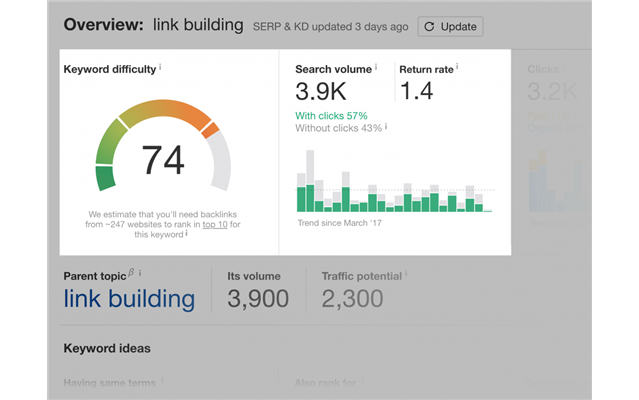Click the Return rate 1.4 value
Image resolution: width=639 pixels, height=400 pixels.
(419, 92)
